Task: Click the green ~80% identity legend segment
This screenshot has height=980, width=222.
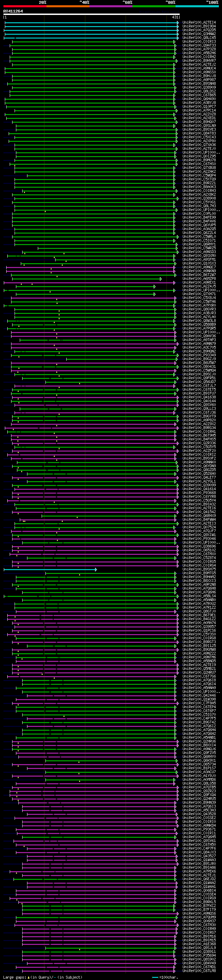Action: pos(154,6)
